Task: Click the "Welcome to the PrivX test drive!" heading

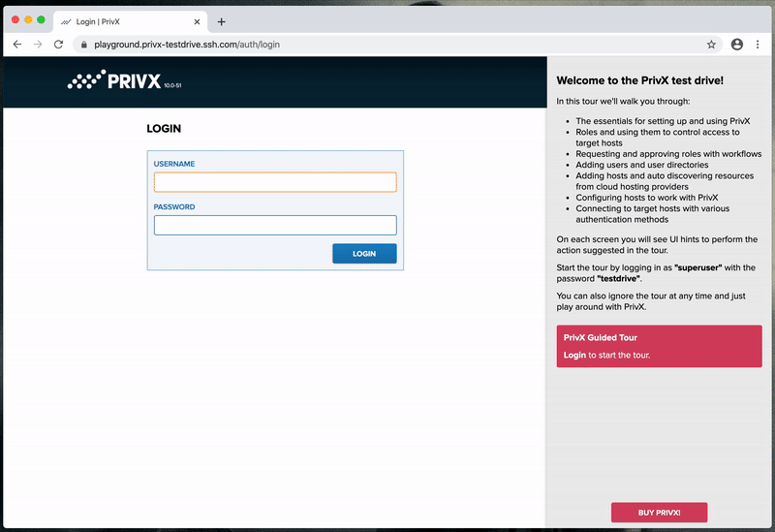Action: (x=640, y=80)
